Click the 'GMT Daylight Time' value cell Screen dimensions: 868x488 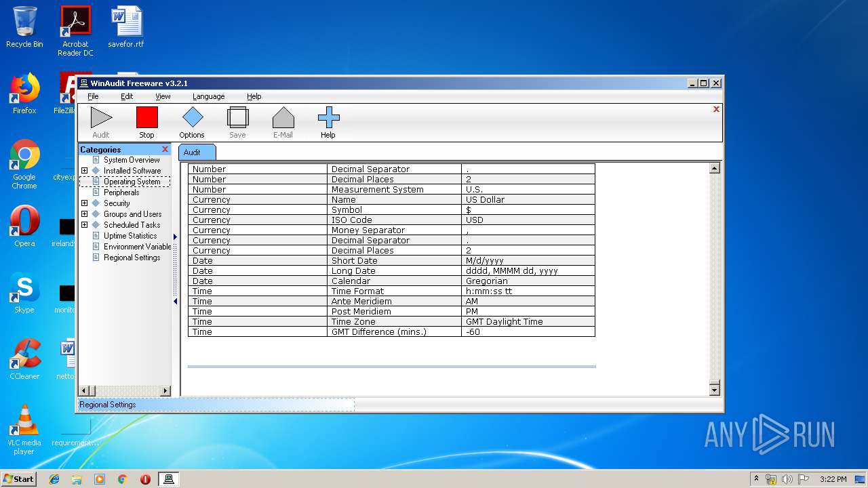point(528,322)
